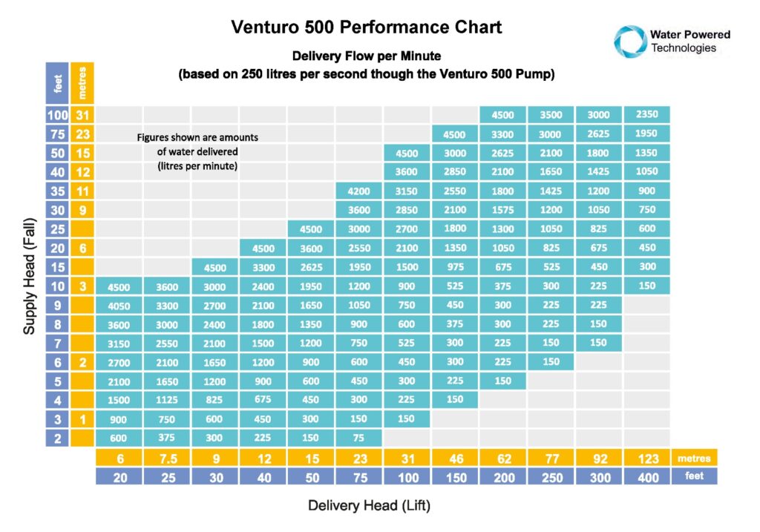This screenshot has height=532, width=760.
Task: Select the 4050 flow value cell
Action: [119, 305]
